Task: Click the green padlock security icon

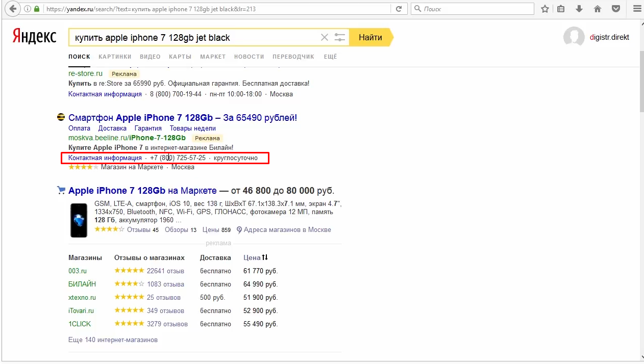Action: click(36, 9)
